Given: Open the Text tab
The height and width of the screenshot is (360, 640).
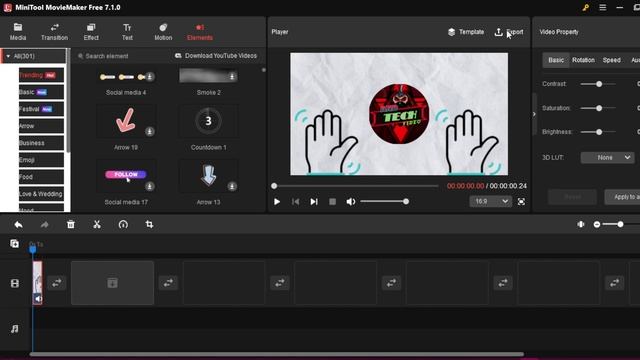Looking at the screenshot, I should [x=127, y=32].
